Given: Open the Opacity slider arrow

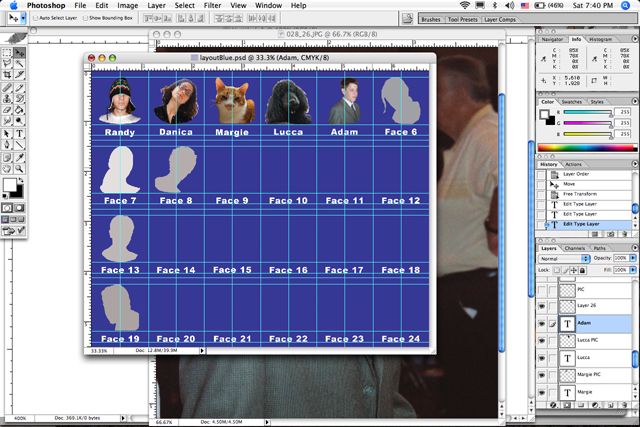Looking at the screenshot, I should 633,258.
